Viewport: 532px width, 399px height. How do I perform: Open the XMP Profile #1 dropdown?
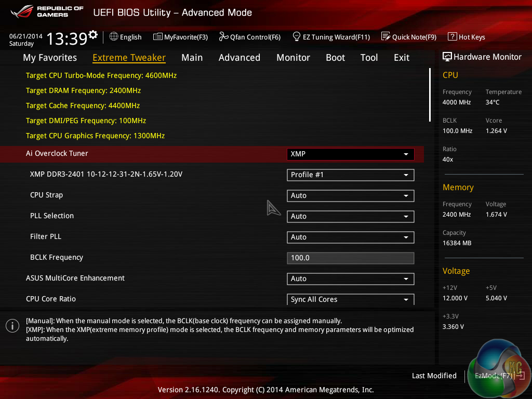tap(351, 175)
